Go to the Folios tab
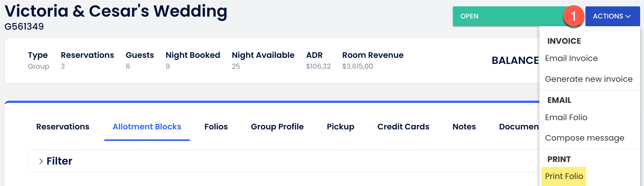644x186 pixels. (x=216, y=127)
